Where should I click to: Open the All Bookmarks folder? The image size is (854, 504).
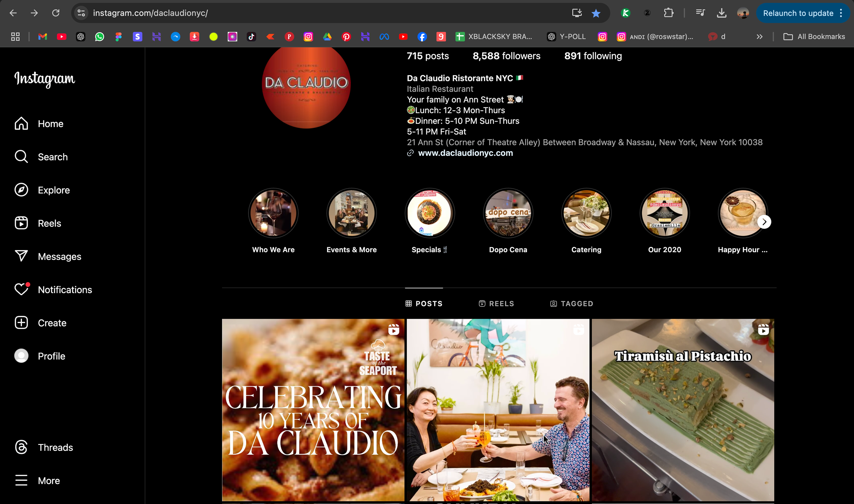(x=814, y=36)
